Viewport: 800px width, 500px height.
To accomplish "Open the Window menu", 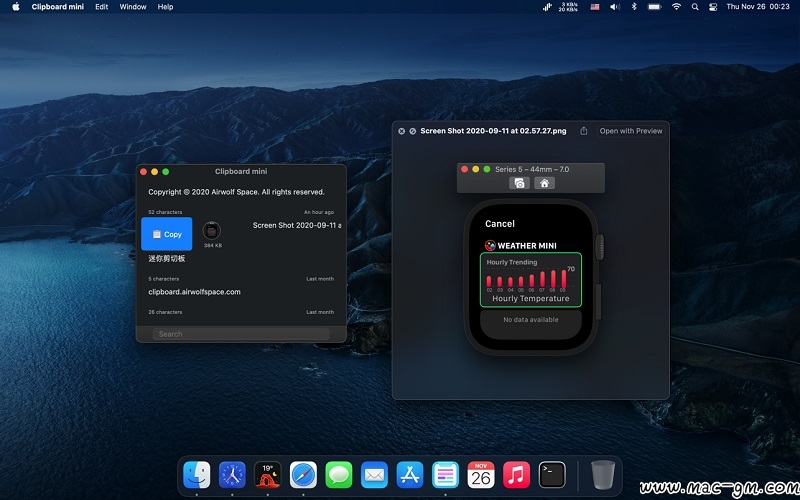I will (x=133, y=7).
